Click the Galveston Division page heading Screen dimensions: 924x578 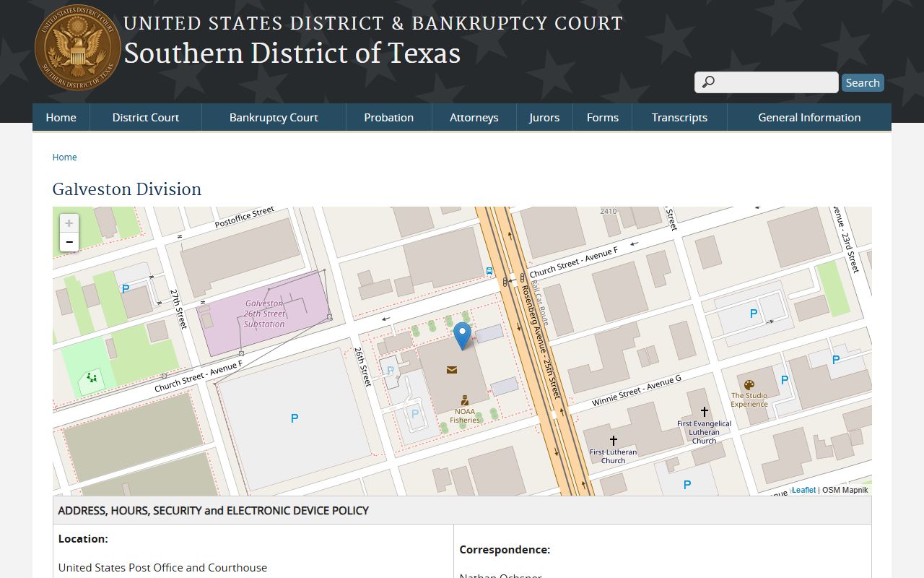click(x=127, y=189)
